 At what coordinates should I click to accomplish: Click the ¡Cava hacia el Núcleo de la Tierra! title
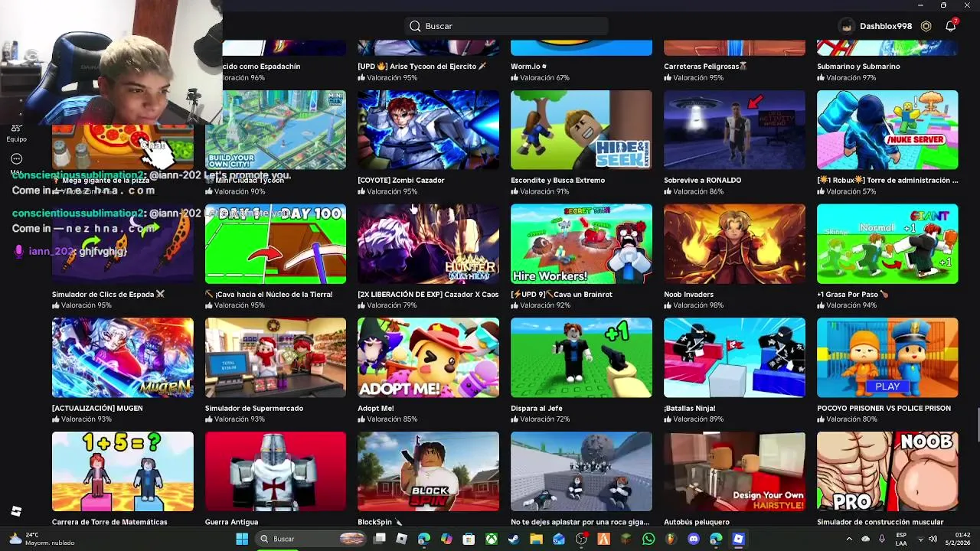pos(269,295)
